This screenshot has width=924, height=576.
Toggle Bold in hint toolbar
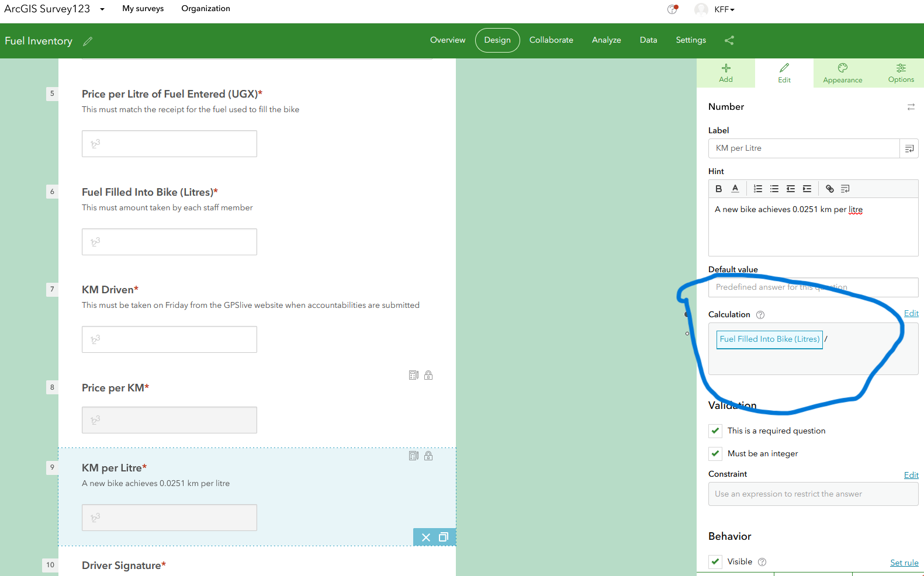point(719,189)
